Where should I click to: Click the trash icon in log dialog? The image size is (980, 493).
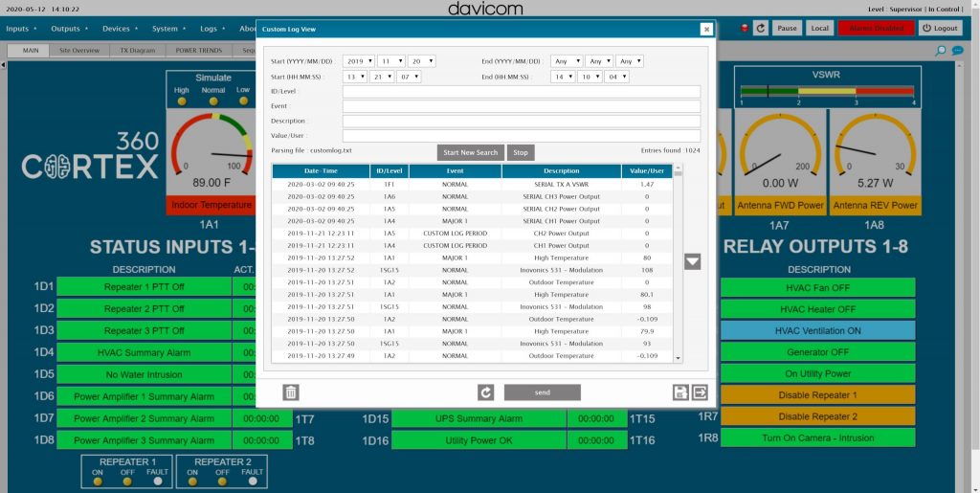(291, 392)
